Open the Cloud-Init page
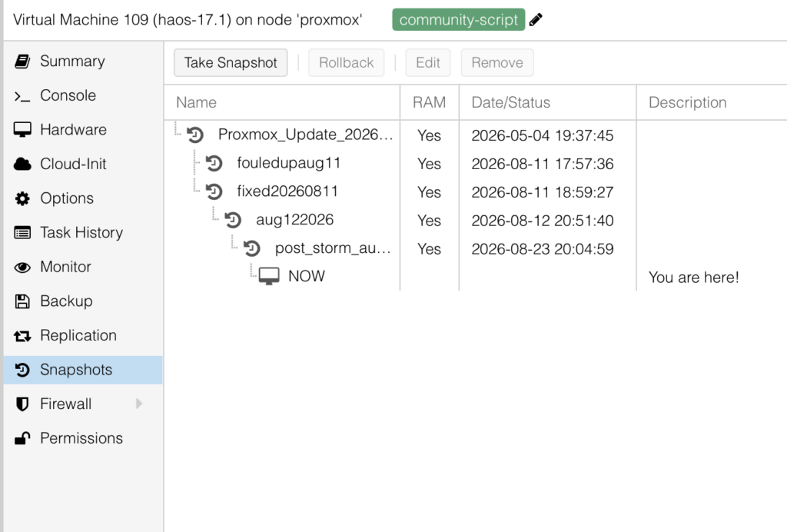This screenshot has width=787, height=532. tap(83, 164)
